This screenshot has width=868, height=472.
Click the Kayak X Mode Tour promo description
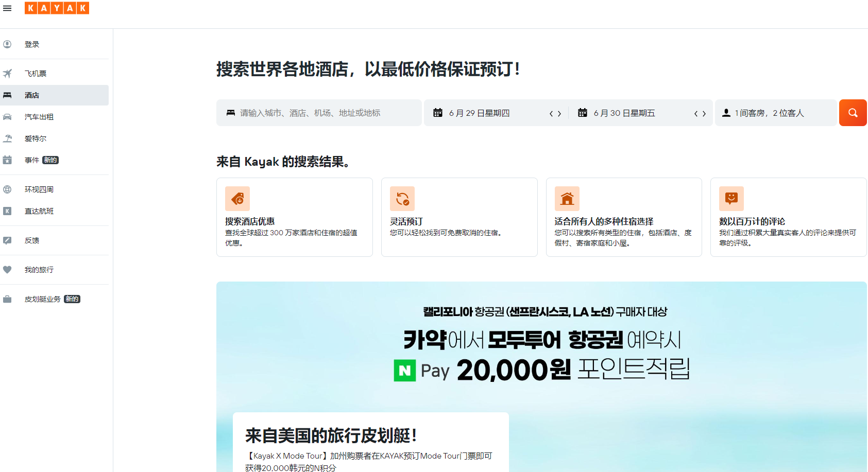point(369,462)
